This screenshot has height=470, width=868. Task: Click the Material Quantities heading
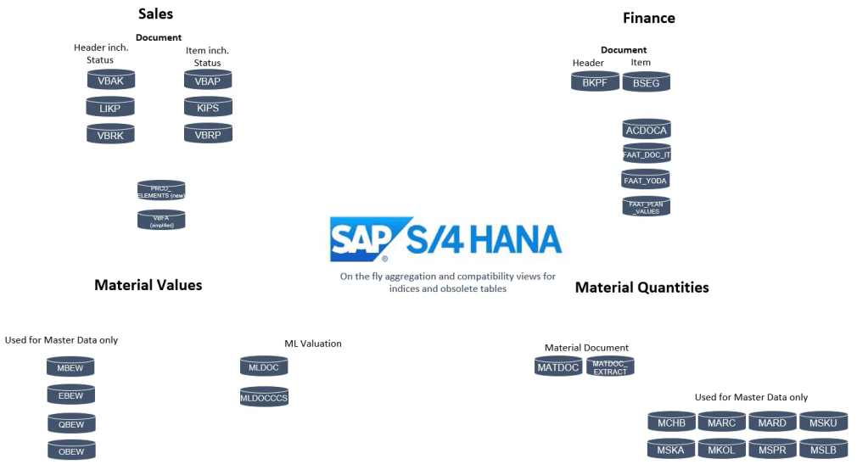(x=641, y=288)
